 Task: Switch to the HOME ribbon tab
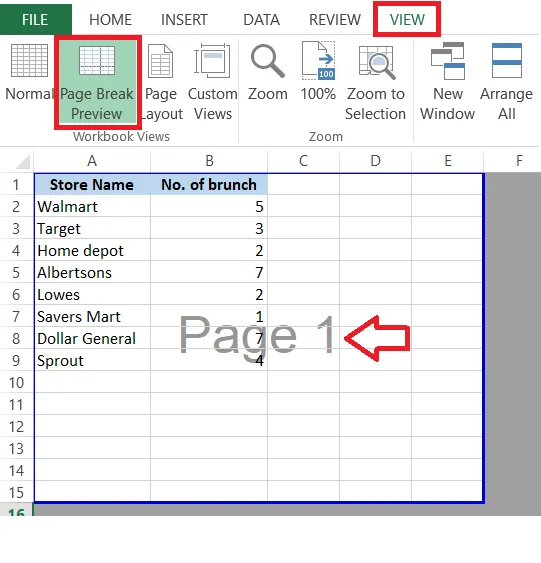point(111,19)
